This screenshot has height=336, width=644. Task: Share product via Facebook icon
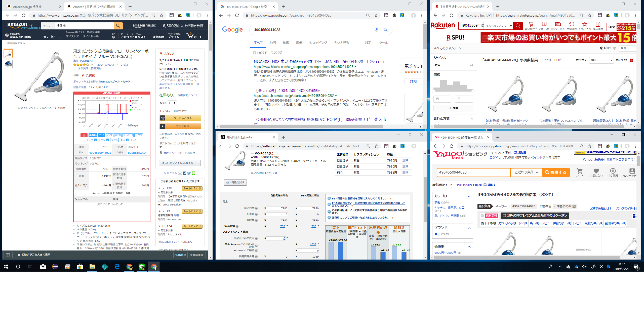(184, 173)
